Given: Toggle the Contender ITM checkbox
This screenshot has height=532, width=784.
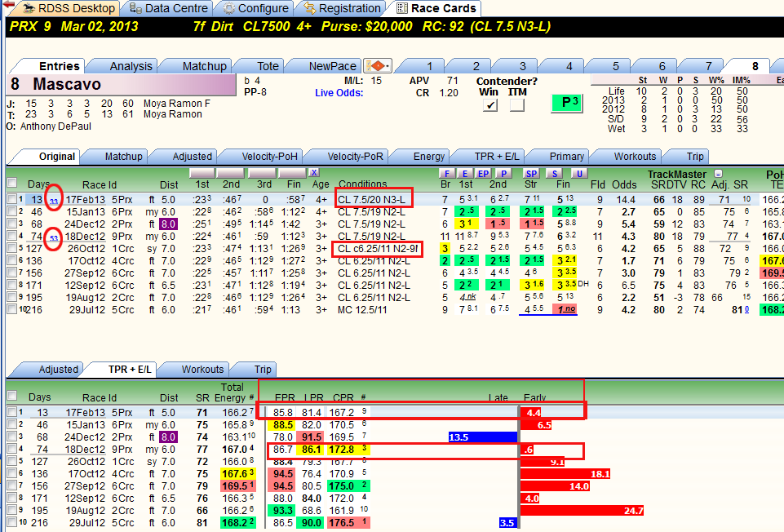Looking at the screenshot, I should click(x=517, y=105).
